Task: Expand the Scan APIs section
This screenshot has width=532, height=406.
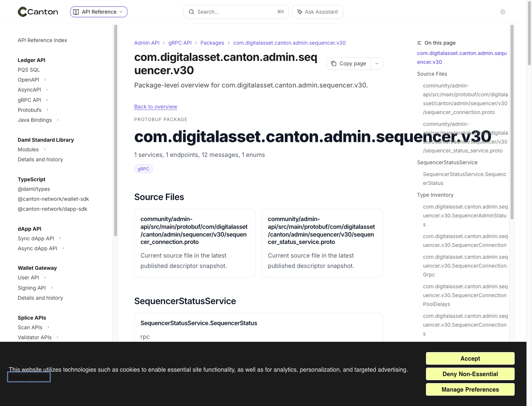Action: pos(34,327)
